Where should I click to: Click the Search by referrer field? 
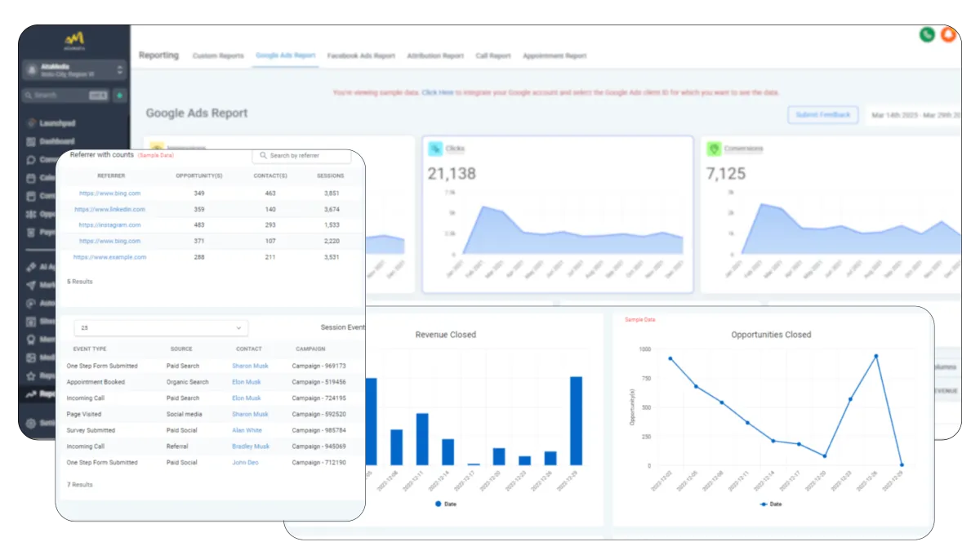[301, 155]
